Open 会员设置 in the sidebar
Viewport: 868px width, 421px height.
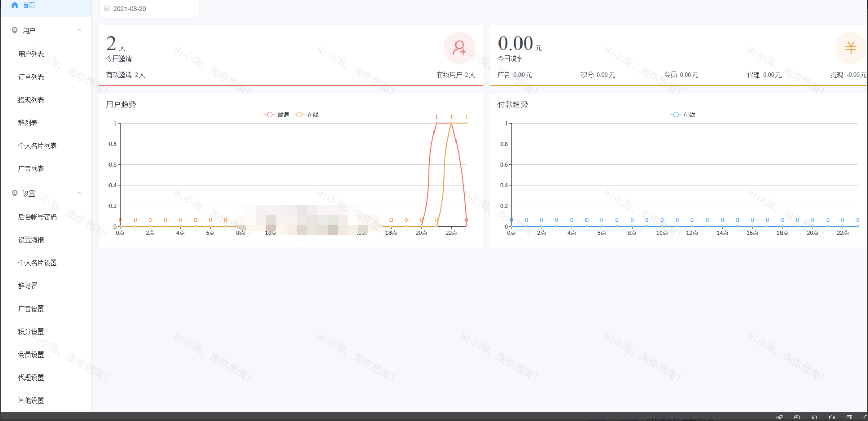[x=31, y=354]
